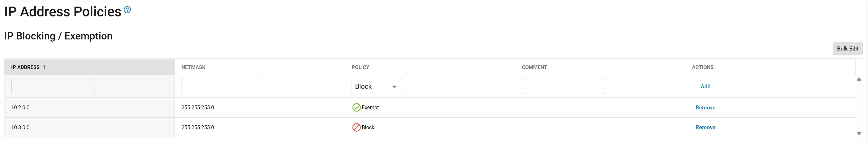The height and width of the screenshot is (143, 868).
Task: Remove the 10.3.0.0 entry
Action: (x=705, y=128)
